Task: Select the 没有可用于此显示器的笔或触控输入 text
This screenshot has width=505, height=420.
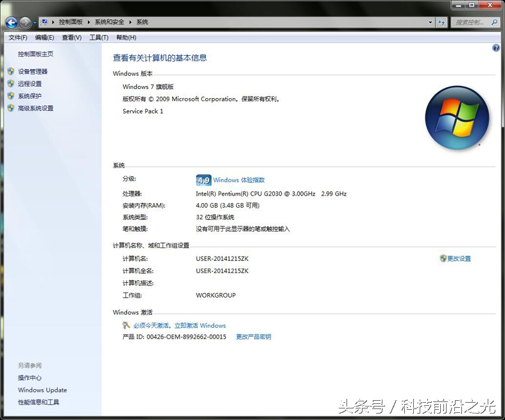Action: tap(243, 229)
